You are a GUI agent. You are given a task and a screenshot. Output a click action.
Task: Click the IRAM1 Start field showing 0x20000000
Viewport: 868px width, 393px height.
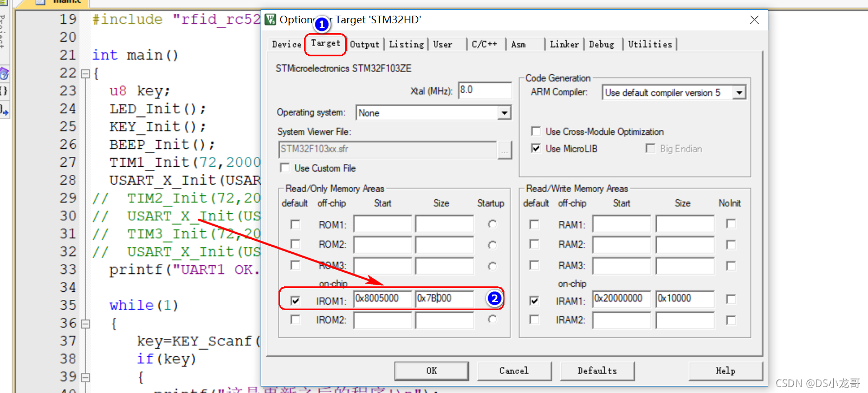(x=621, y=299)
